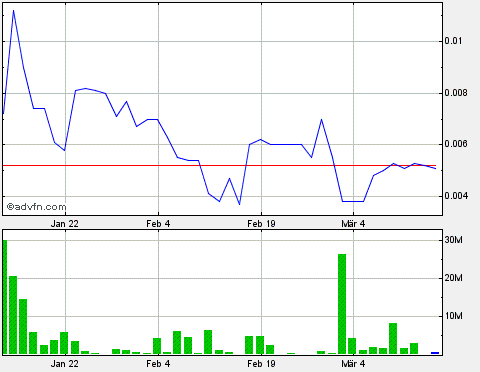Click the 30M volume axis label
This screenshot has height=372, width=480.
(x=453, y=240)
